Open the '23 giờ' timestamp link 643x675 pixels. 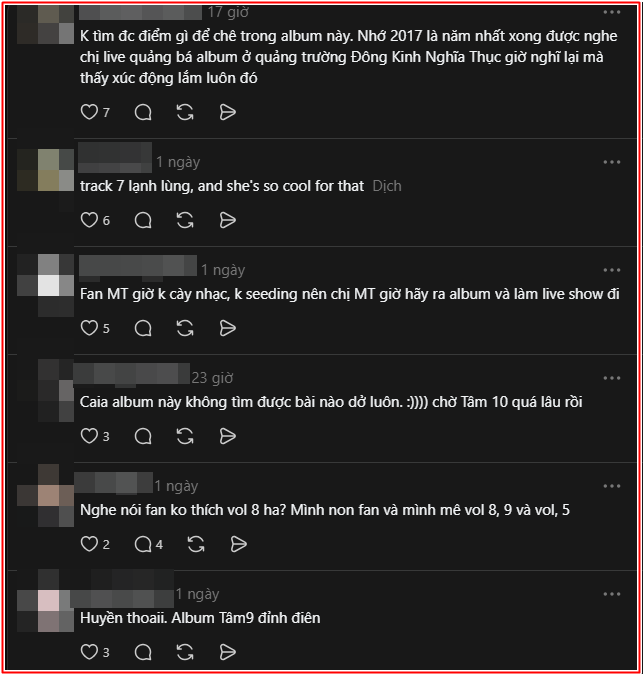coord(212,378)
